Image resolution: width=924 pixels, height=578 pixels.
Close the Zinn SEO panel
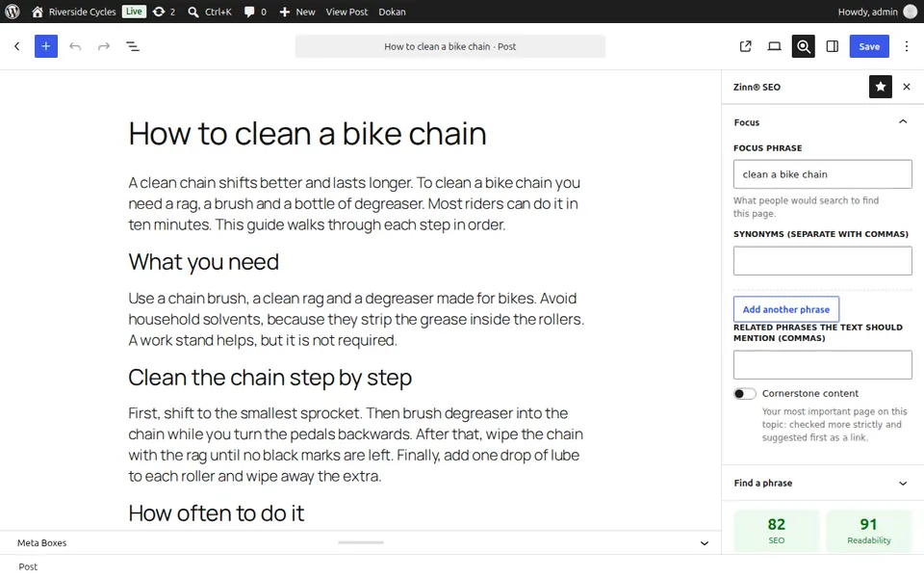(x=907, y=87)
